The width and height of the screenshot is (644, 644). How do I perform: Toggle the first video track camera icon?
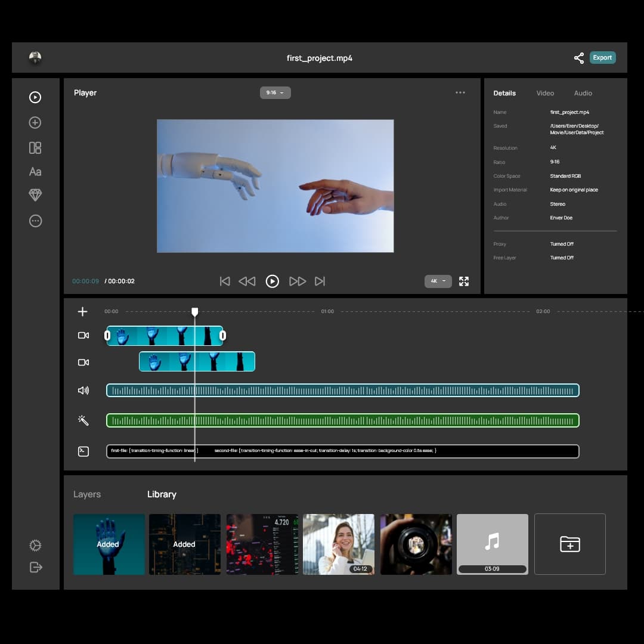coord(83,336)
